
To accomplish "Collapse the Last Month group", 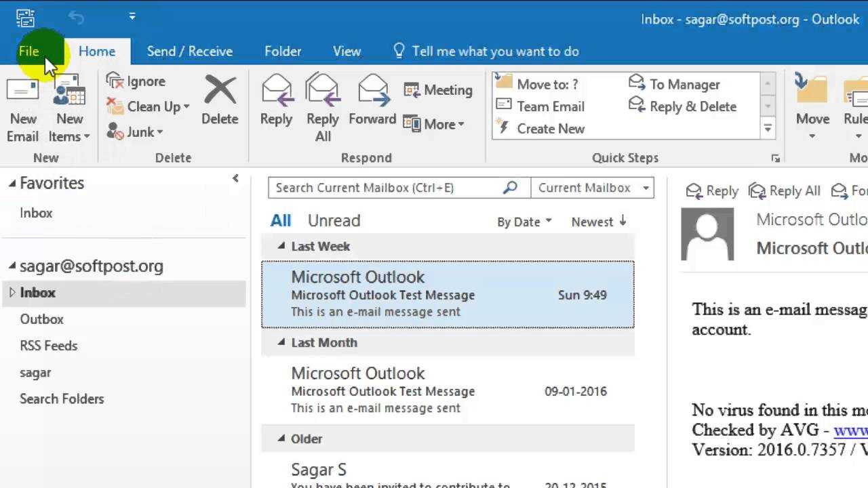I will click(282, 342).
